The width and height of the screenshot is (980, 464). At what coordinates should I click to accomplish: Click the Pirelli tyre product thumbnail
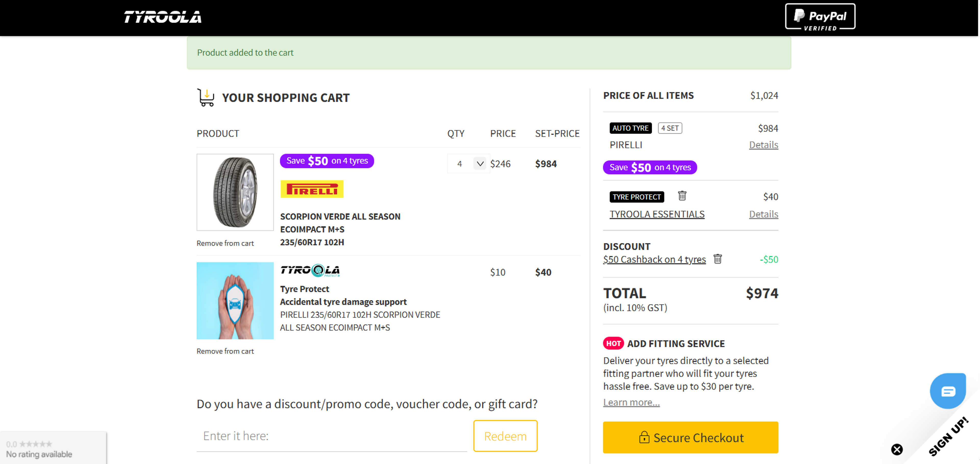tap(235, 192)
